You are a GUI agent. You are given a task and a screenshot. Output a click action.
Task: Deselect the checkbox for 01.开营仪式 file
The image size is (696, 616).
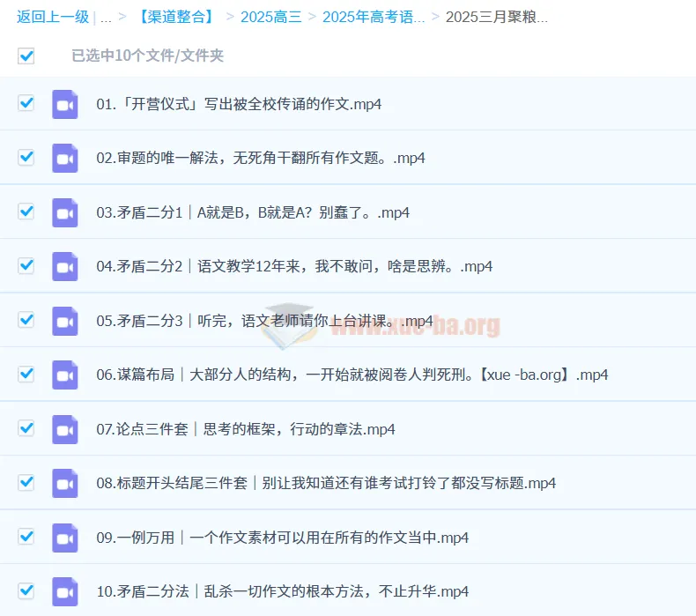(26, 103)
